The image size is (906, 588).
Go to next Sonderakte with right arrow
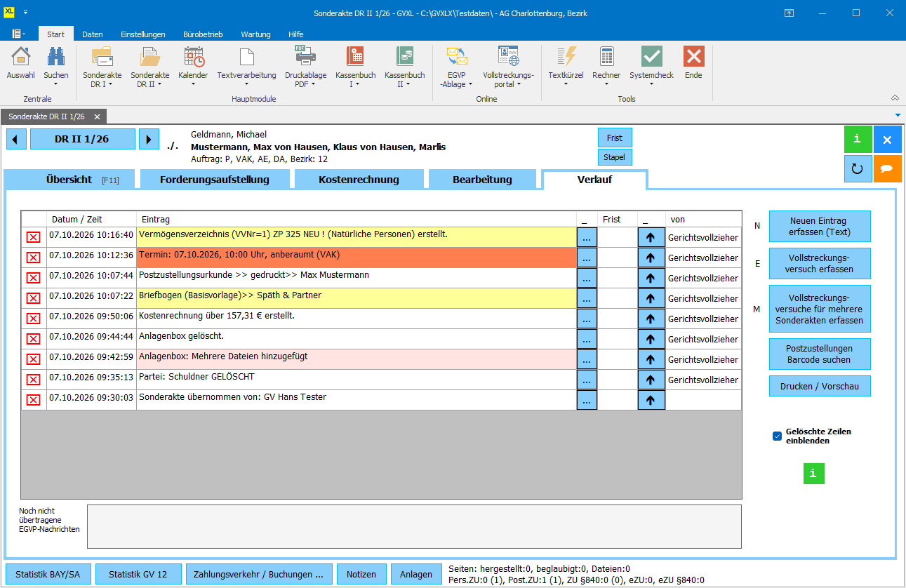tap(148, 139)
